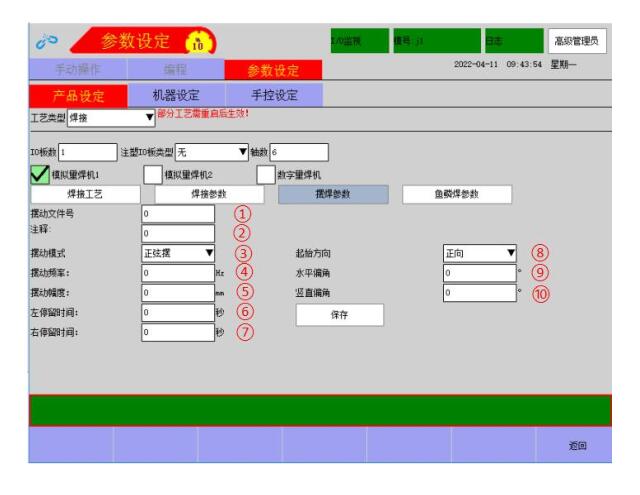
Task: Uncheck the 模拟量焊机1 checkbox
Action: [40, 175]
